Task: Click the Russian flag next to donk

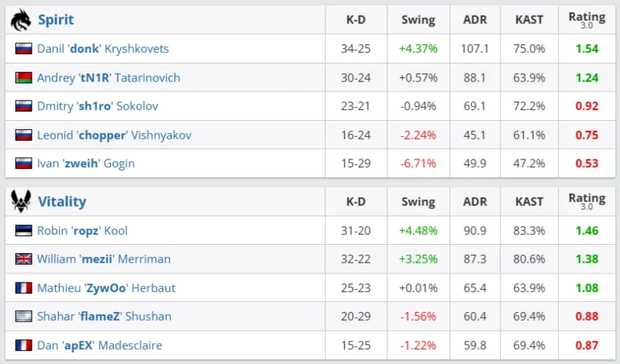Action: coord(23,49)
